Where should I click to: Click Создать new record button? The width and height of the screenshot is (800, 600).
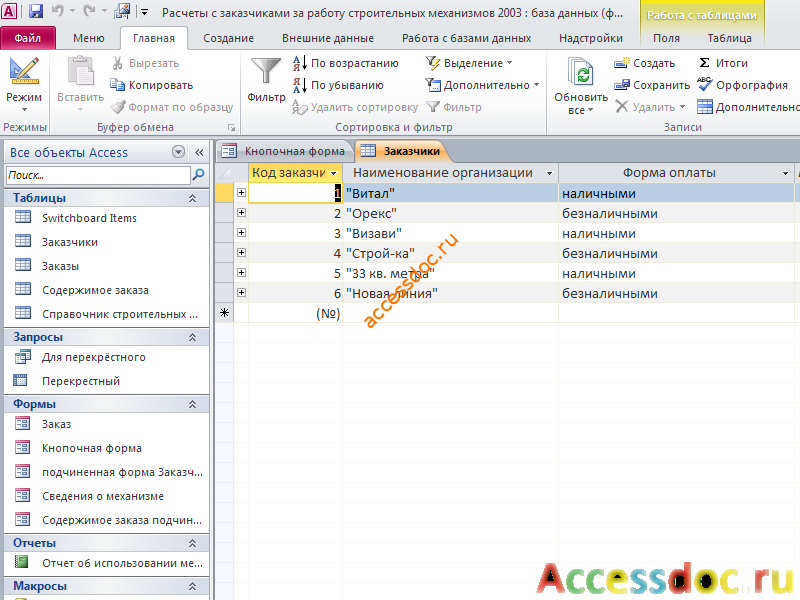[644, 63]
